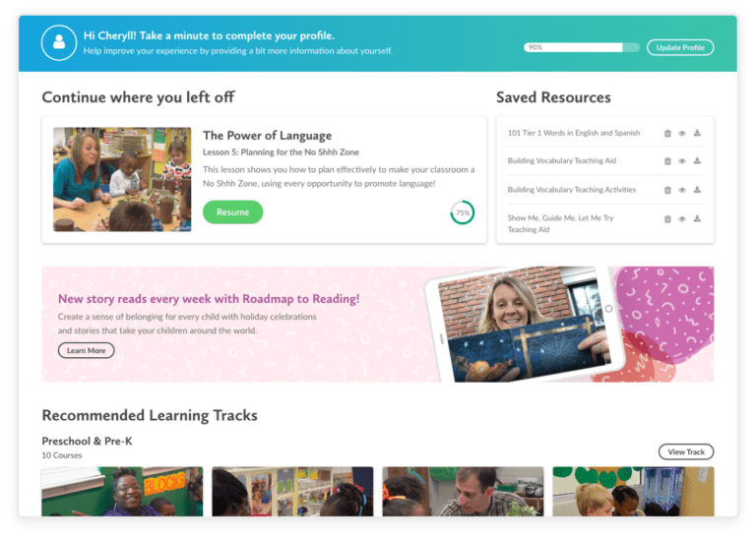Viewport: 756px width, 539px height.
Task: Preview Building Vocabulary Teaching Activities eye icon
Action: [x=682, y=190]
